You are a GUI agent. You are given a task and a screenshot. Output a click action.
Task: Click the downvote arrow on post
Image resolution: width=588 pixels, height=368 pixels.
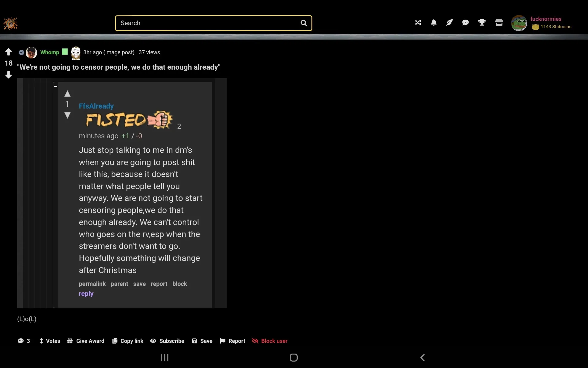pos(8,75)
